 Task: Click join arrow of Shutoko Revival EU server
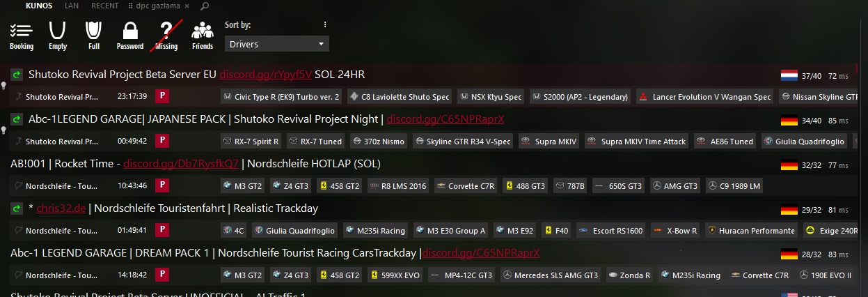click(x=17, y=75)
